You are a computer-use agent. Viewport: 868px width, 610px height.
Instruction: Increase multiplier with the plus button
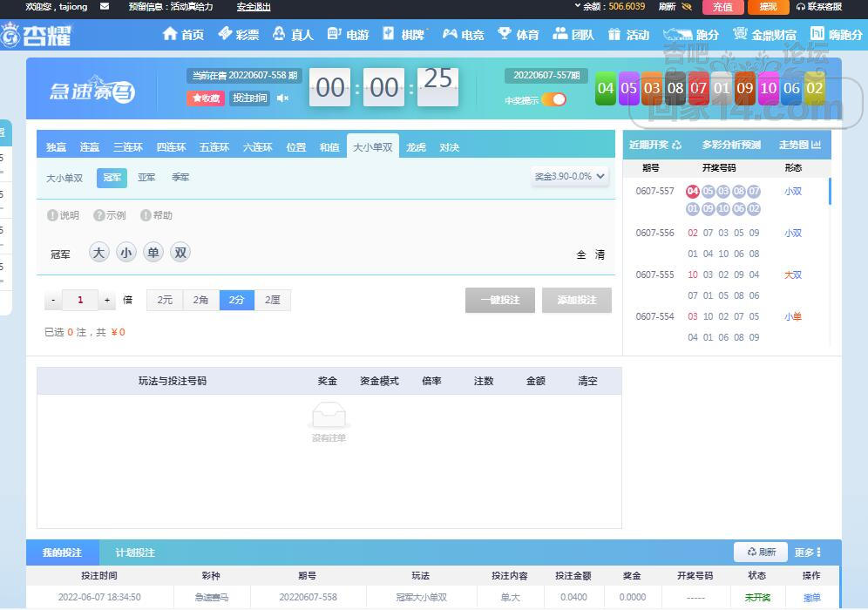107,301
